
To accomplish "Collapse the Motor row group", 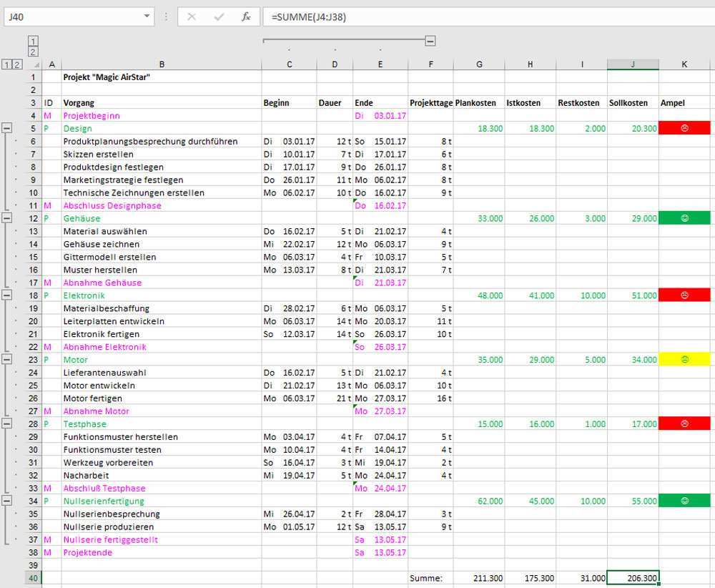I will pyautogui.click(x=7, y=360).
